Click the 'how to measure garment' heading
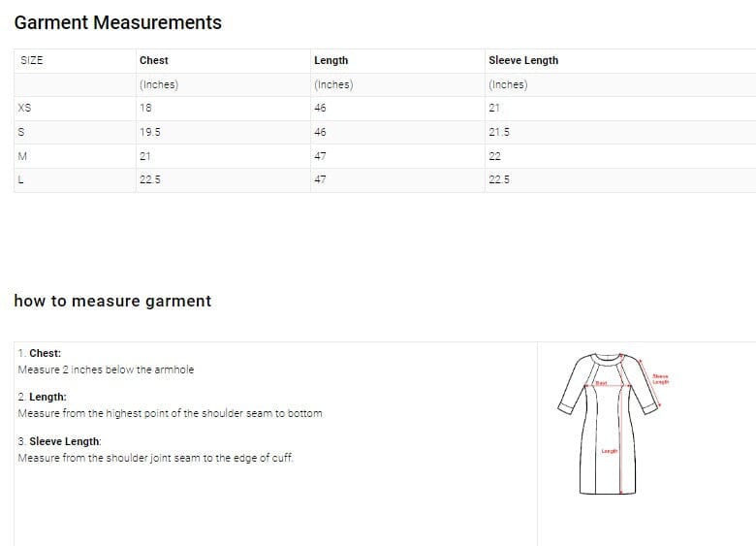 (x=112, y=301)
